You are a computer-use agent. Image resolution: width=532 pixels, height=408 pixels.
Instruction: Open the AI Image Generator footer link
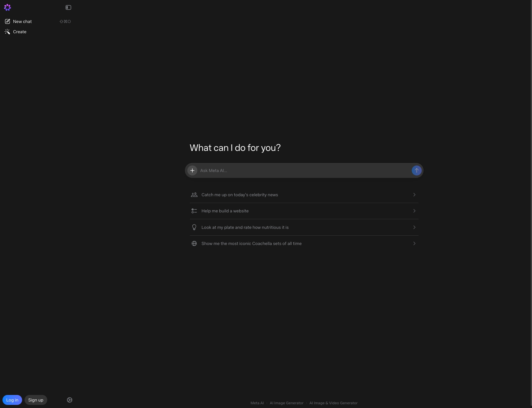click(287, 403)
